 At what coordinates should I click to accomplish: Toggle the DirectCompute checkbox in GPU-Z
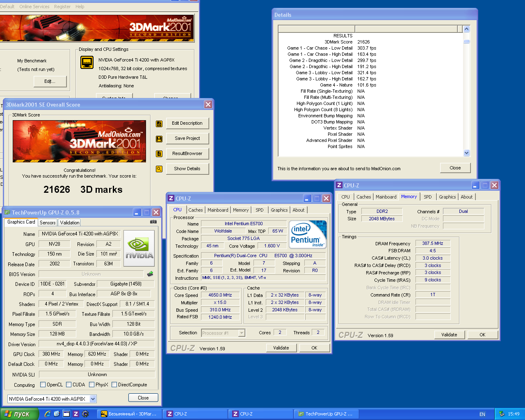pyautogui.click(x=114, y=385)
